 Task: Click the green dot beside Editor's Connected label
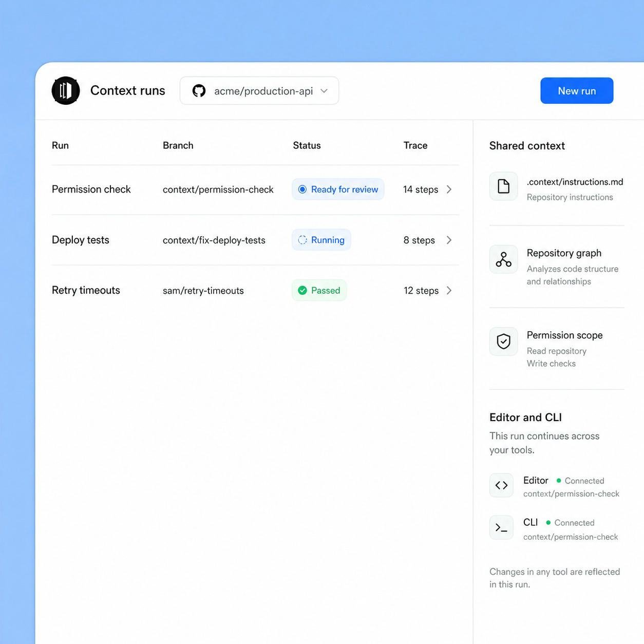tap(559, 481)
